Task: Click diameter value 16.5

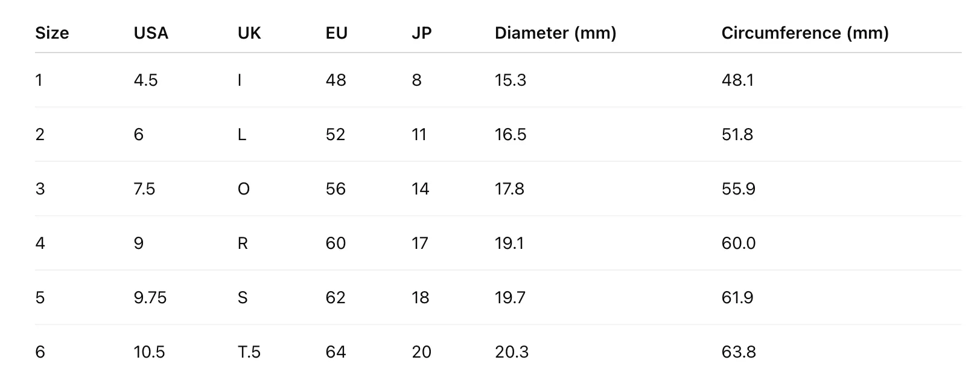Action: (x=511, y=134)
